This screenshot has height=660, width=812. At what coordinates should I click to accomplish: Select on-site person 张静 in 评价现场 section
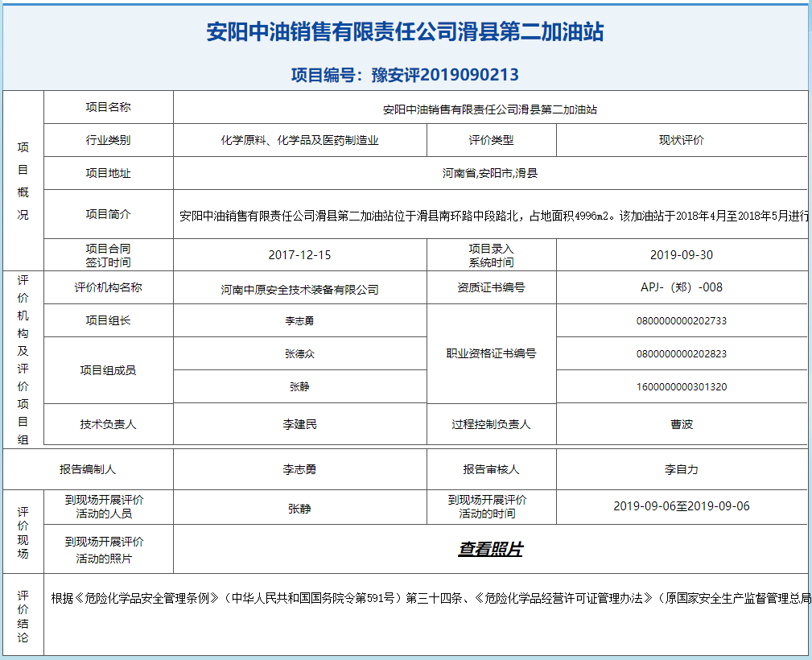tap(300, 509)
